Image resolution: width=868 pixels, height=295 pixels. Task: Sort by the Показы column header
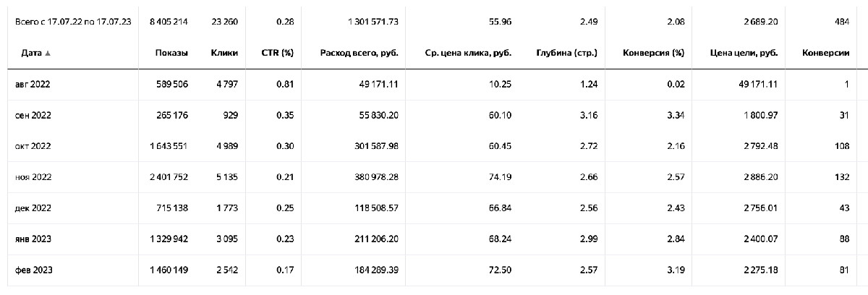click(171, 53)
